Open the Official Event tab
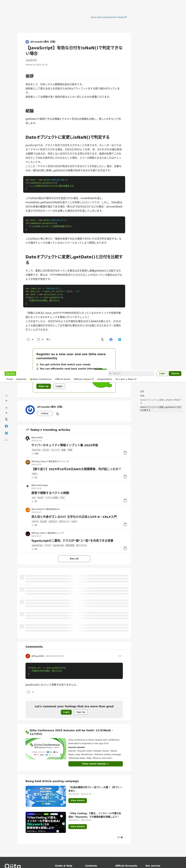 63,379
